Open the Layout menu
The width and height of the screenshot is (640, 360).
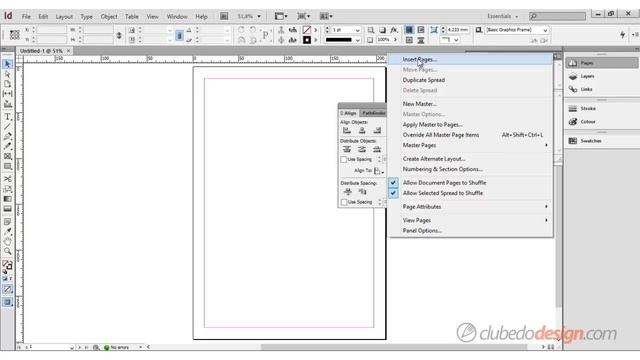tap(64, 17)
